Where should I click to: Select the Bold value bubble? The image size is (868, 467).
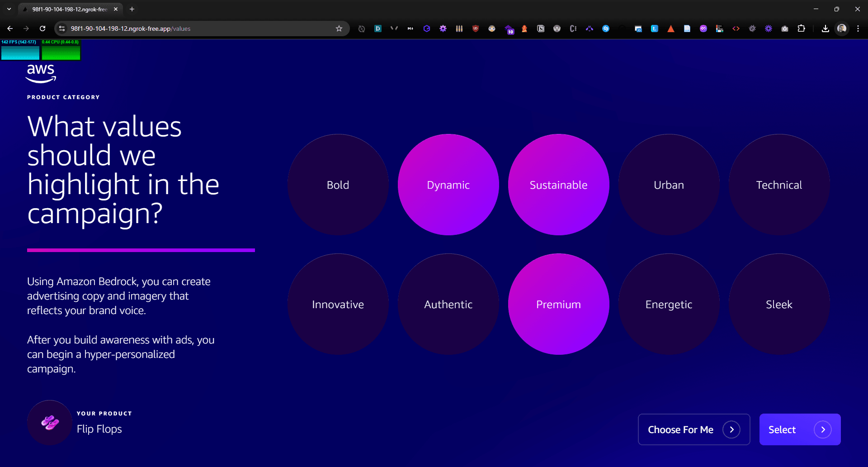pos(338,185)
